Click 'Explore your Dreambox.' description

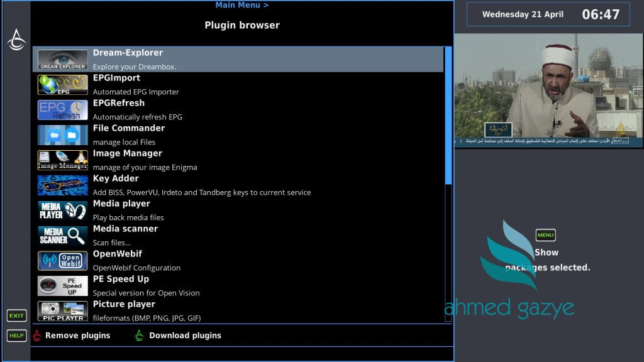(x=135, y=67)
